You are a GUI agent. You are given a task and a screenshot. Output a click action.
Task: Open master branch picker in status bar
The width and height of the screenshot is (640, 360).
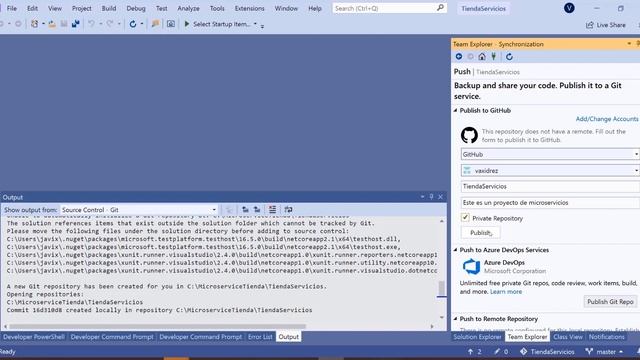tap(604, 351)
